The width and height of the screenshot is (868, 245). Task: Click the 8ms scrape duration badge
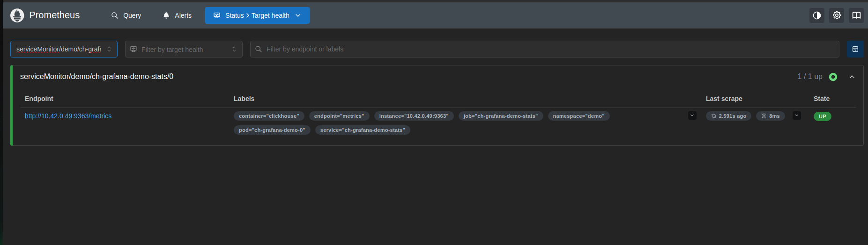[771, 116]
